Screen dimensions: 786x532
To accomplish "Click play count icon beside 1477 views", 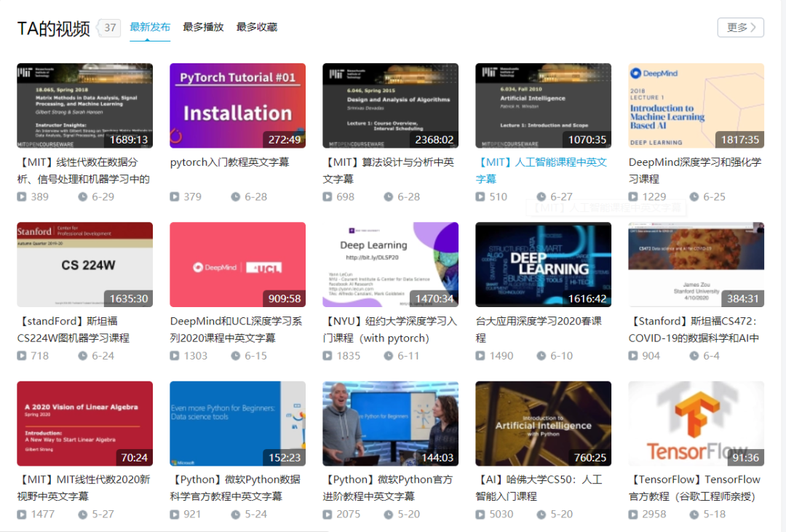I will (x=22, y=514).
